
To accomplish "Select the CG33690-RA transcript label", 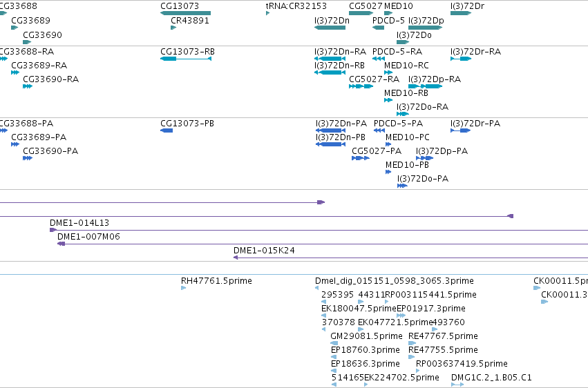I will tap(51, 79).
